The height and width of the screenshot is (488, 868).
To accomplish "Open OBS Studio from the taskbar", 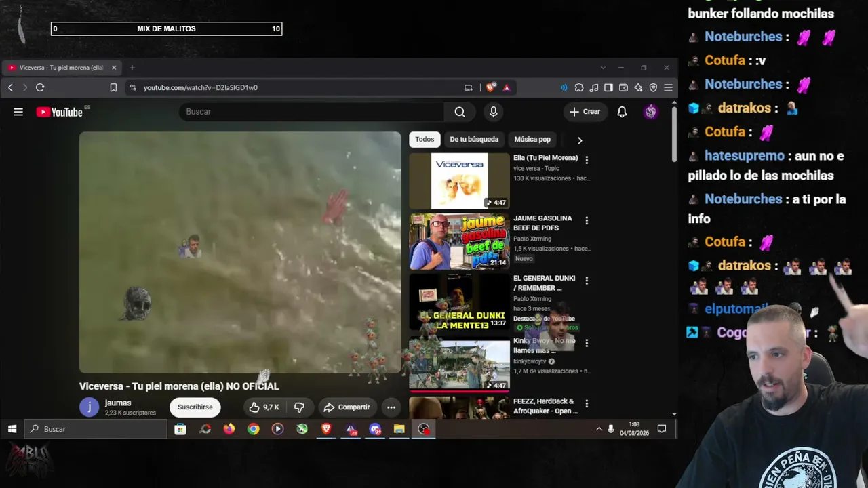I will click(424, 429).
